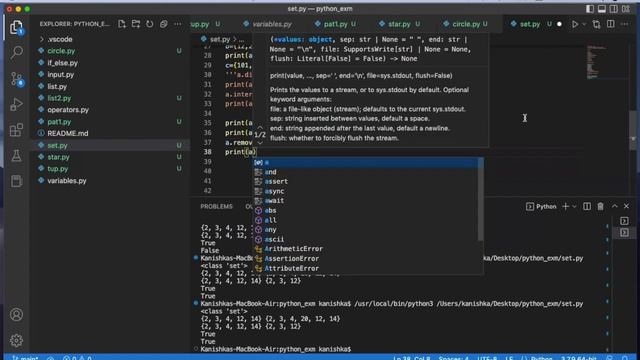Open the Explorer view in activity bar
Viewport: 640px width, 360px height.
[16, 27]
